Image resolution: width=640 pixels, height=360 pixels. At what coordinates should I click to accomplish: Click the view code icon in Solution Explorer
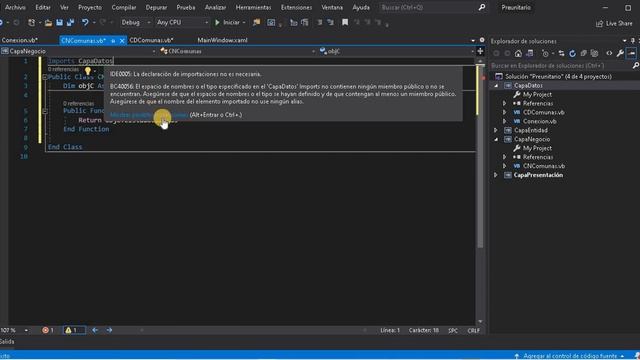tap(609, 53)
